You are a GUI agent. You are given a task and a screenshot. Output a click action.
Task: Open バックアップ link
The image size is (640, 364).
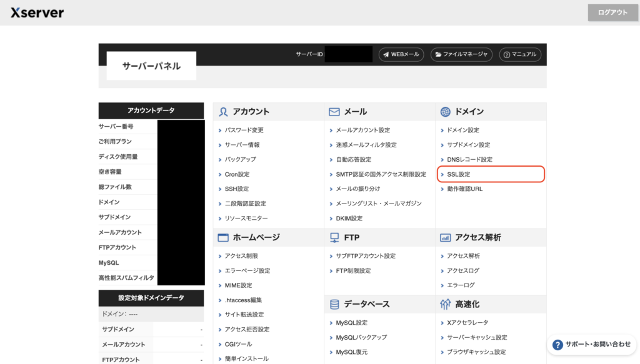241,159
